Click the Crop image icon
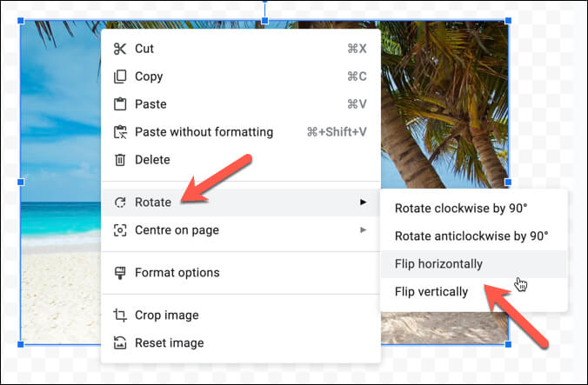 [x=120, y=315]
